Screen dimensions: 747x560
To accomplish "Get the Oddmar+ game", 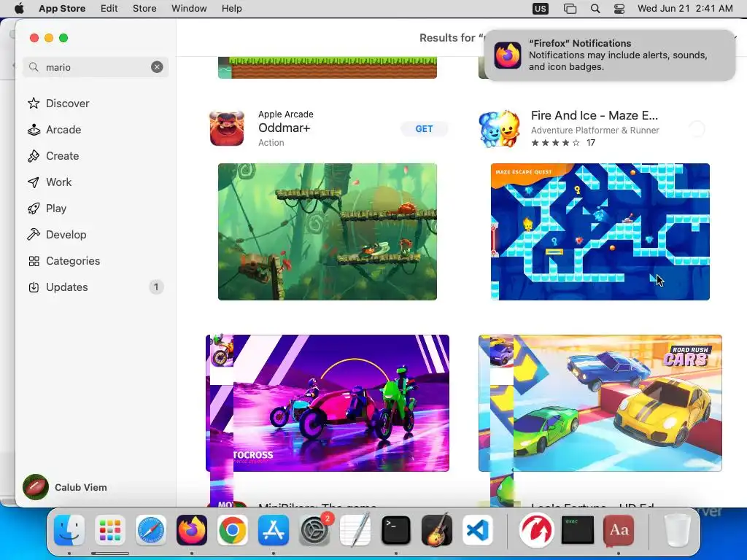I will coord(424,128).
